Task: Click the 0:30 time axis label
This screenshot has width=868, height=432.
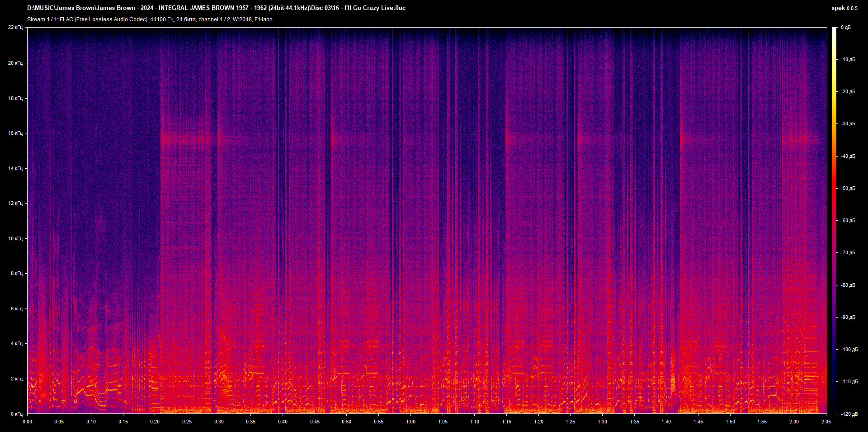Action: (219, 422)
